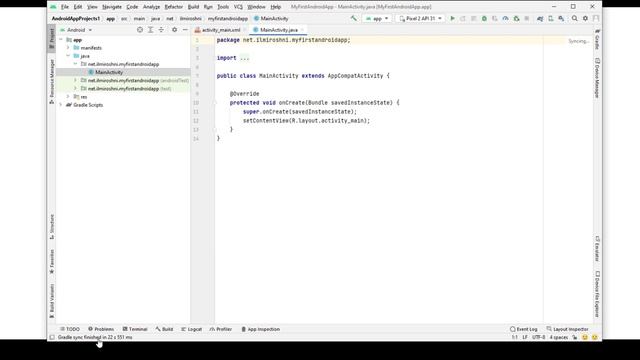The height and width of the screenshot is (360, 640).
Task: Open the Profiler tool window
Action: point(220,329)
